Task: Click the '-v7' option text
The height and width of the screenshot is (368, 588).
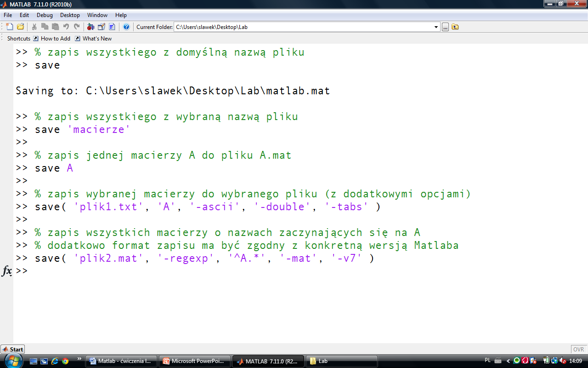Action: pyautogui.click(x=347, y=259)
